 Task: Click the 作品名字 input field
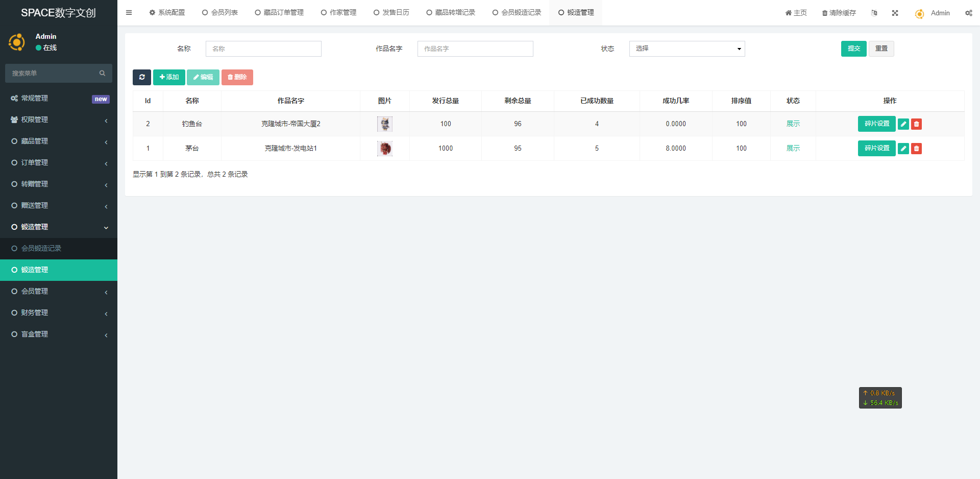(x=475, y=49)
